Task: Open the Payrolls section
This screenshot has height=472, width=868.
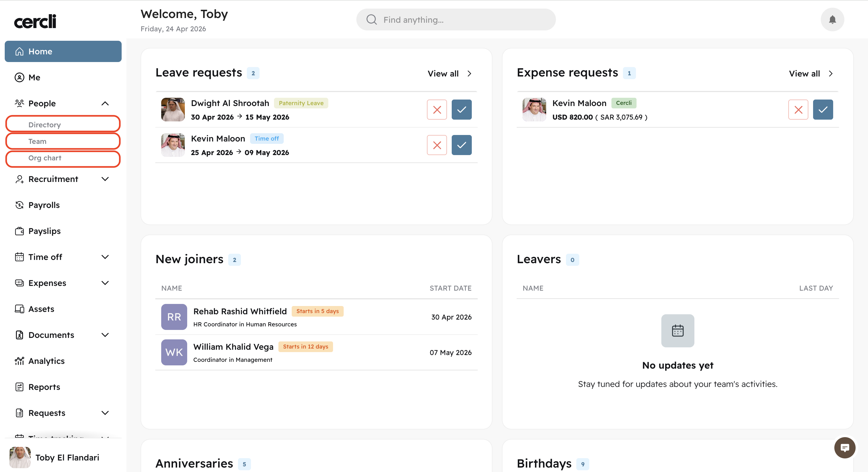Action: 44,205
